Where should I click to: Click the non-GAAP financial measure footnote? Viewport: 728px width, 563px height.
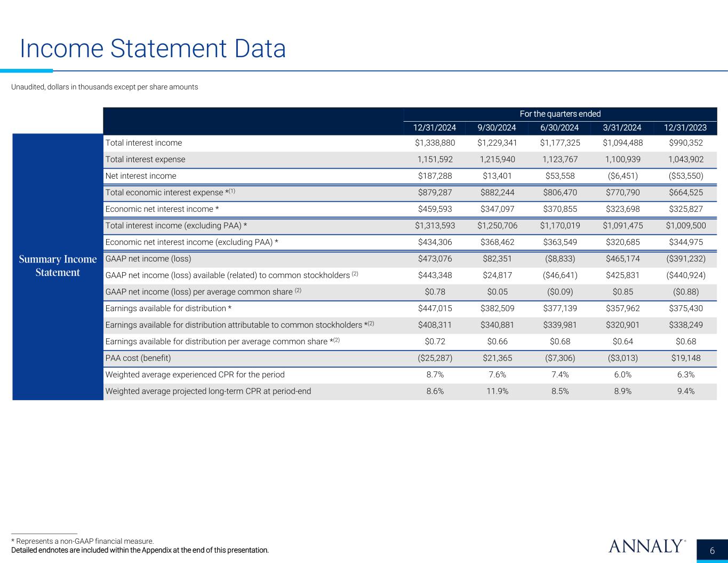click(83, 541)
